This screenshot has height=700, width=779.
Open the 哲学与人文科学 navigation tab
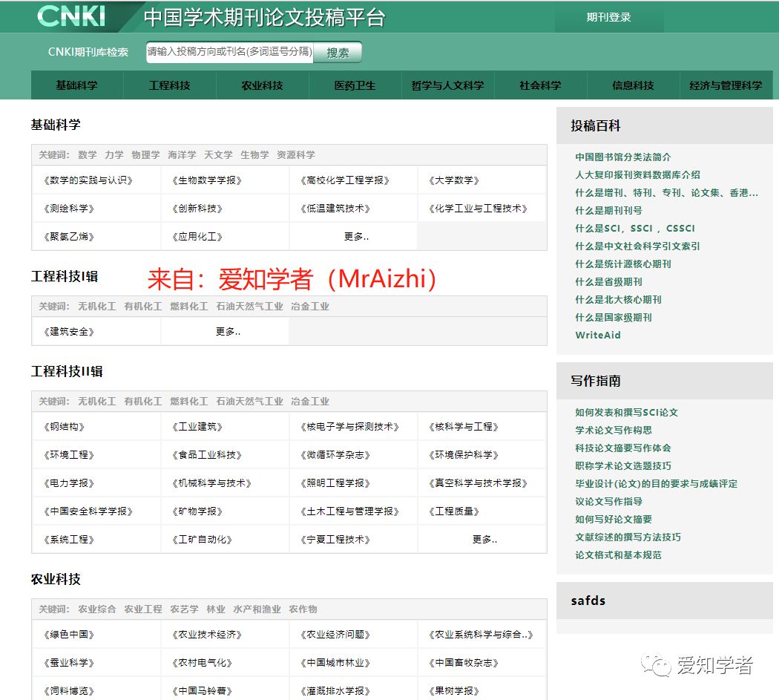tap(447, 85)
